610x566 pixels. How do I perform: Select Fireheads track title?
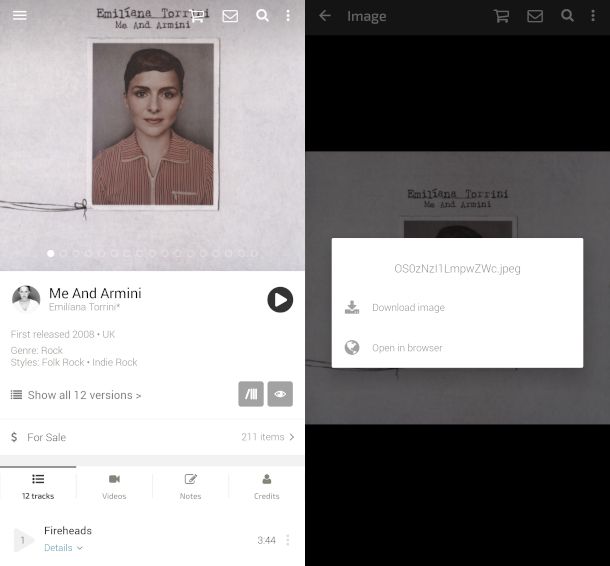[x=68, y=531]
